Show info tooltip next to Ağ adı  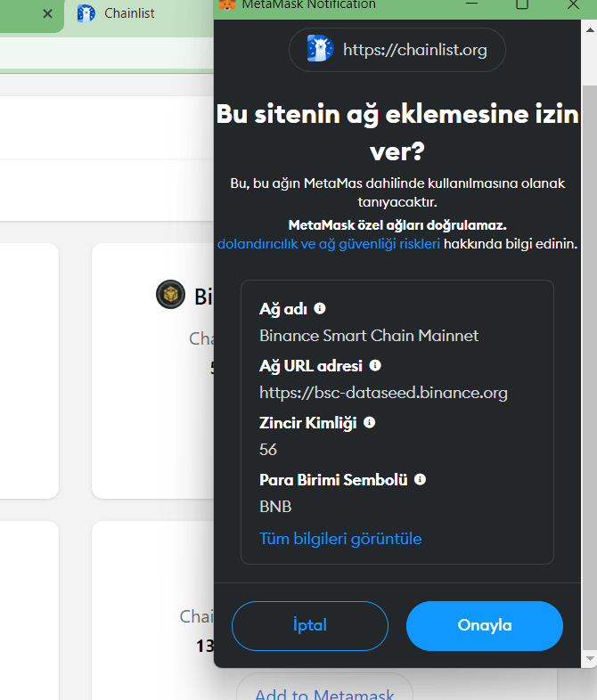click(320, 308)
